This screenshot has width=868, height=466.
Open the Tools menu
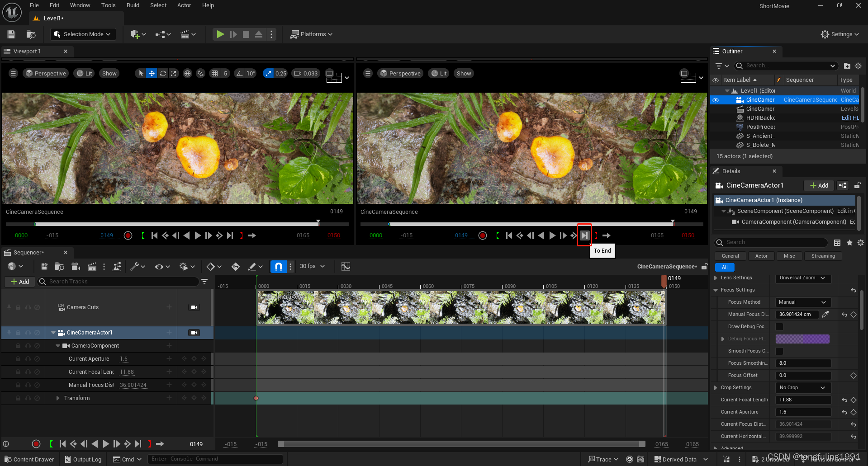pos(108,5)
